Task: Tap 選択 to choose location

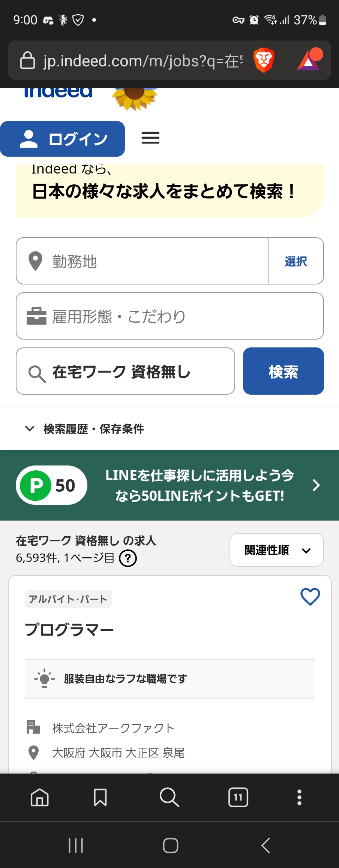Action: tap(296, 261)
